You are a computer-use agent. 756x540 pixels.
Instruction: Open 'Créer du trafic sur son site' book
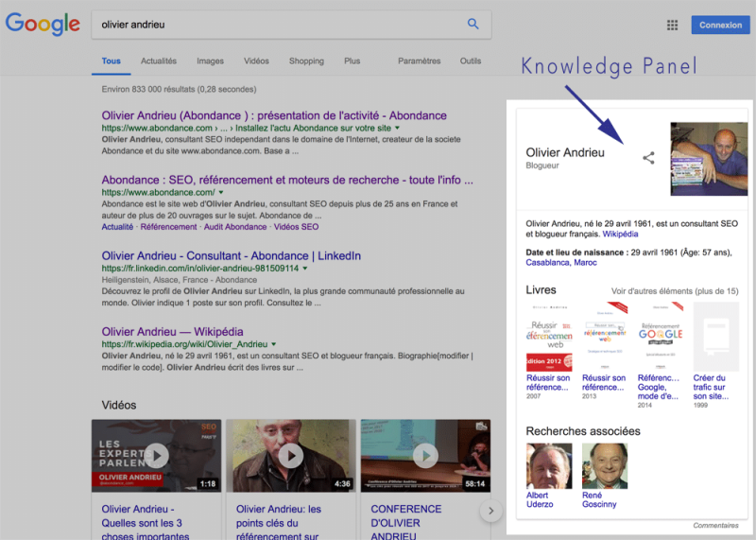tap(715, 337)
